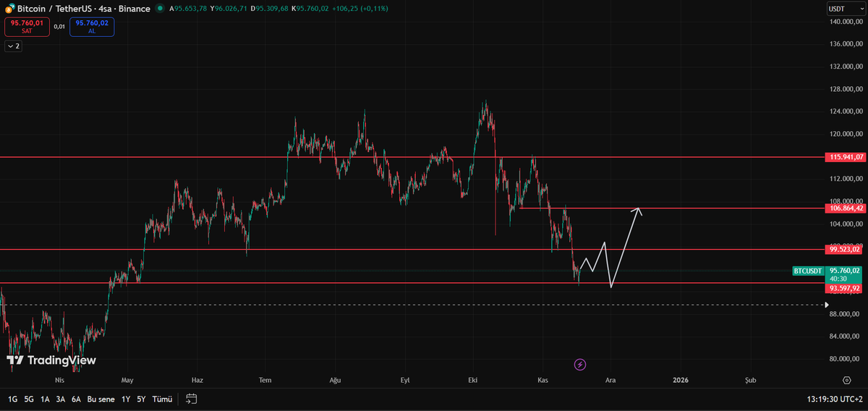868x411 pixels.
Task: Click the Ara month label on time axis
Action: coord(610,379)
